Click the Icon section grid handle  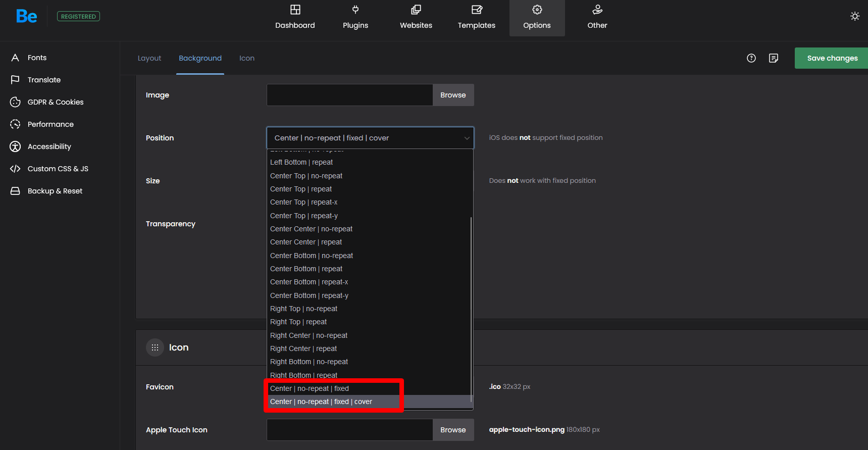[x=155, y=347]
